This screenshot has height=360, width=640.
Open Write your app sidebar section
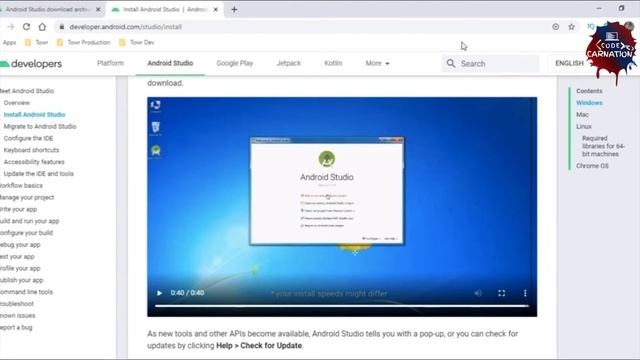point(18,209)
